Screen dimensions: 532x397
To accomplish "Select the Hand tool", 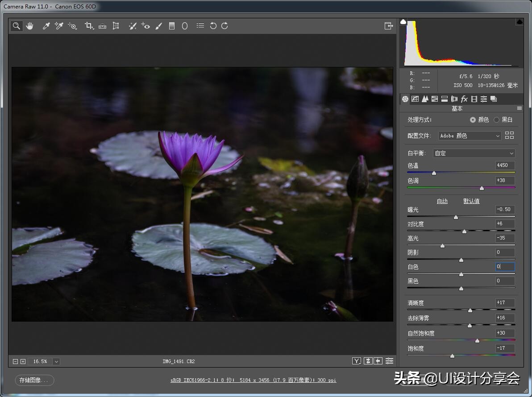I will point(29,26).
